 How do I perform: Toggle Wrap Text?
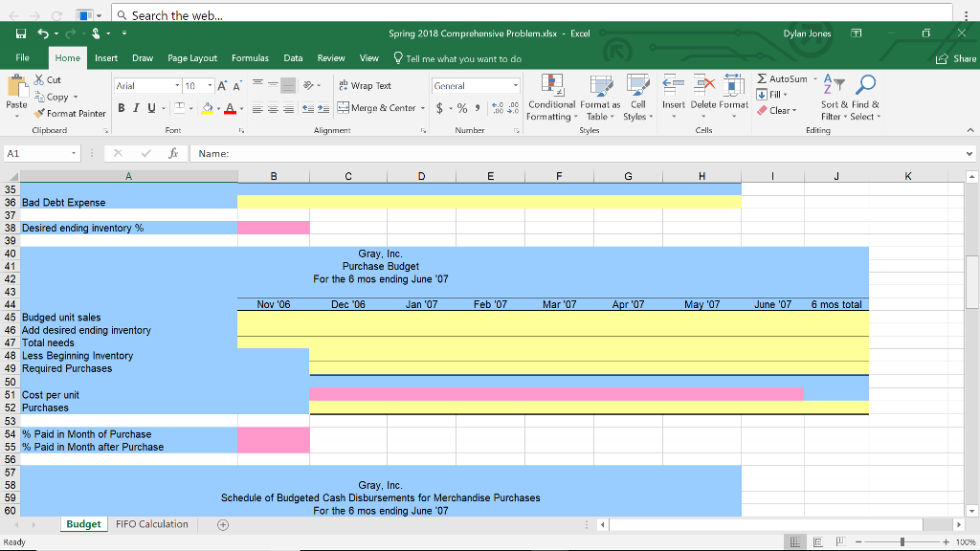[x=365, y=85]
